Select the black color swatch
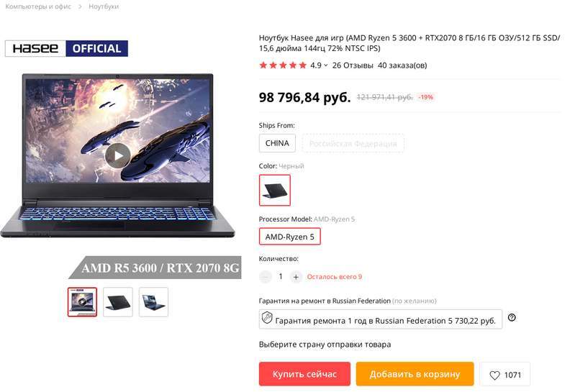Viewport: 570px width, 392px height. point(275,190)
